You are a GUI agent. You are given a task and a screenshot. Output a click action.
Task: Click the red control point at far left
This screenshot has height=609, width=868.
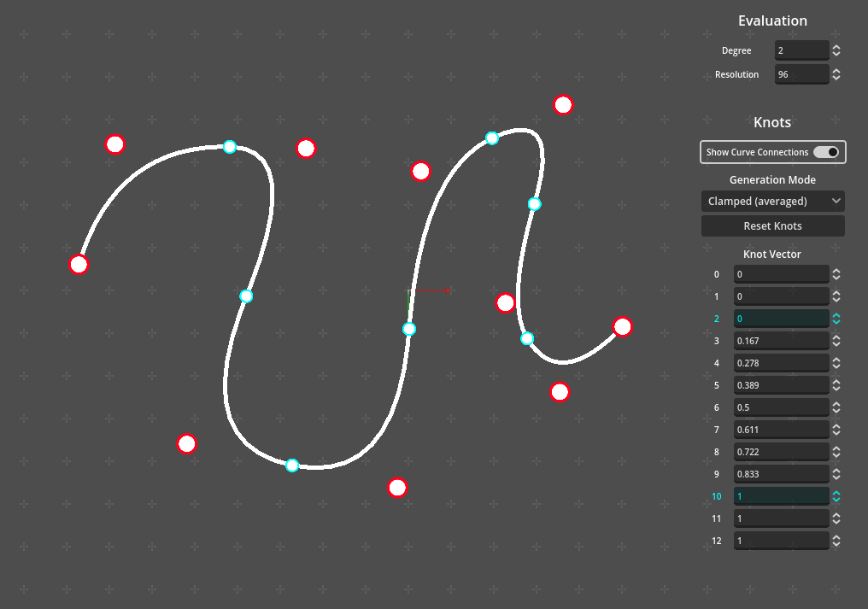tap(78, 265)
